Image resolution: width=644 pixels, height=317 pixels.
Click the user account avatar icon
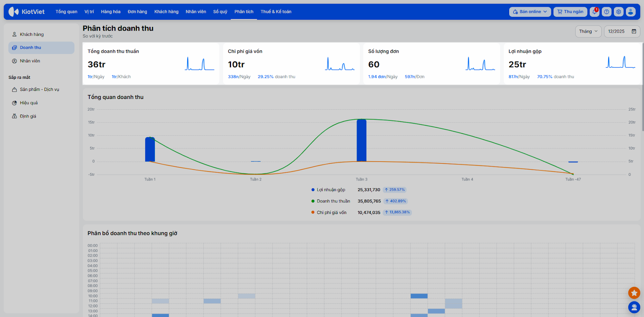pyautogui.click(x=631, y=12)
